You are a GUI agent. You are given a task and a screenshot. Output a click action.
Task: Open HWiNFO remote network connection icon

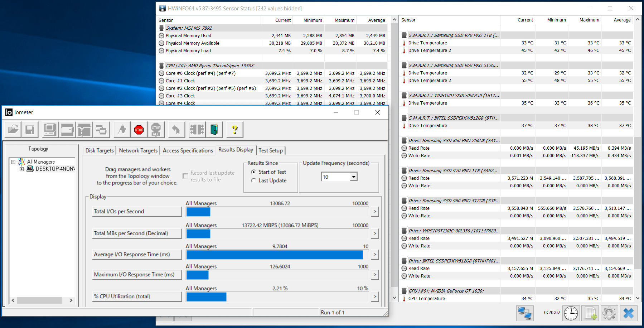(525, 313)
